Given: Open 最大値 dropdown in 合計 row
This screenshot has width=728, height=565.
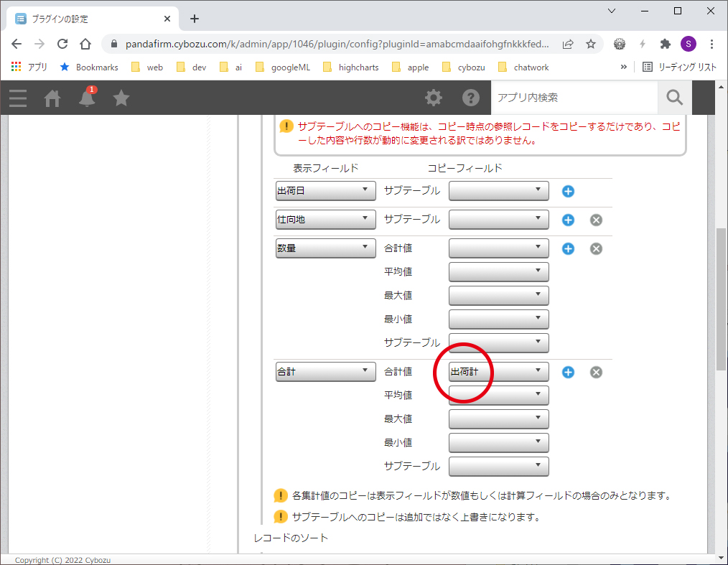Looking at the screenshot, I should point(499,419).
